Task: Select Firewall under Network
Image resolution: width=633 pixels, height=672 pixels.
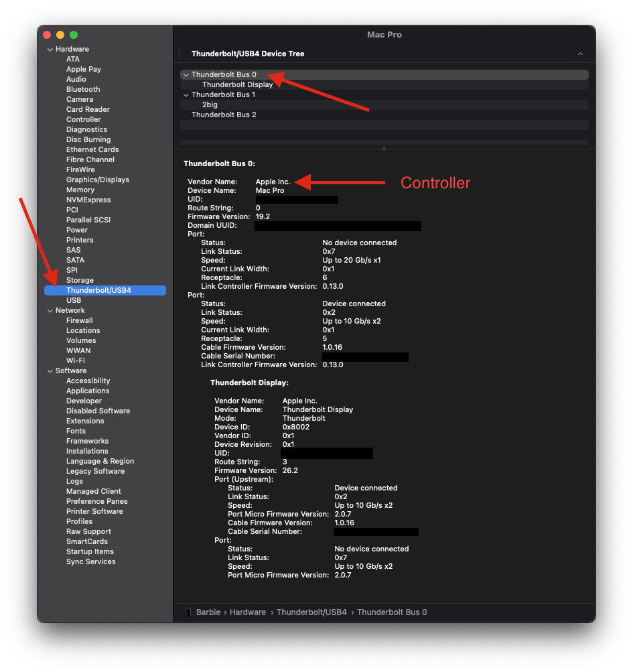Action: click(79, 320)
